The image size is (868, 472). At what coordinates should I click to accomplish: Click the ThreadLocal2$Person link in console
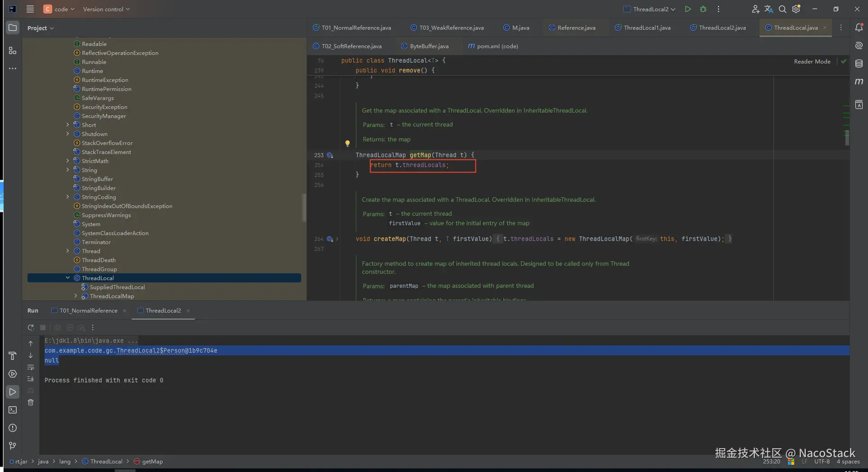150,350
